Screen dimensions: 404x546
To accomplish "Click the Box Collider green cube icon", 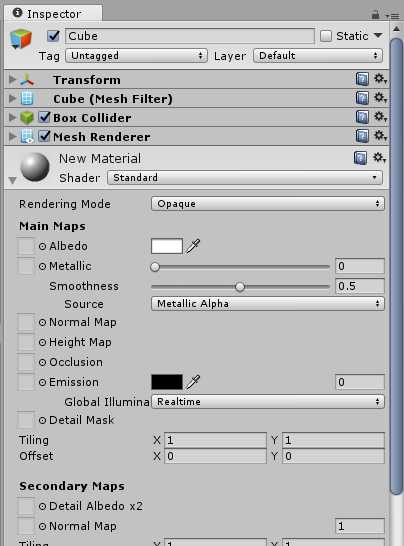I will coord(27,118).
